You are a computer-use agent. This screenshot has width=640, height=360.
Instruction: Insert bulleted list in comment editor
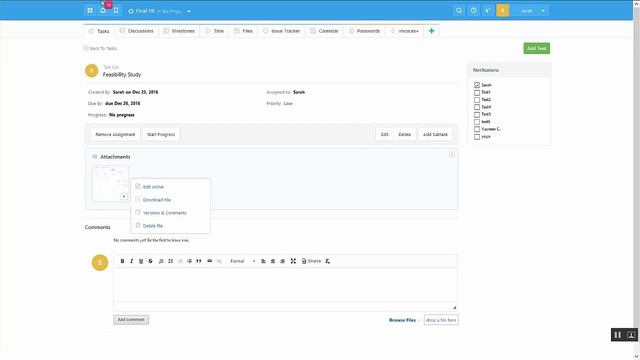pos(171,261)
